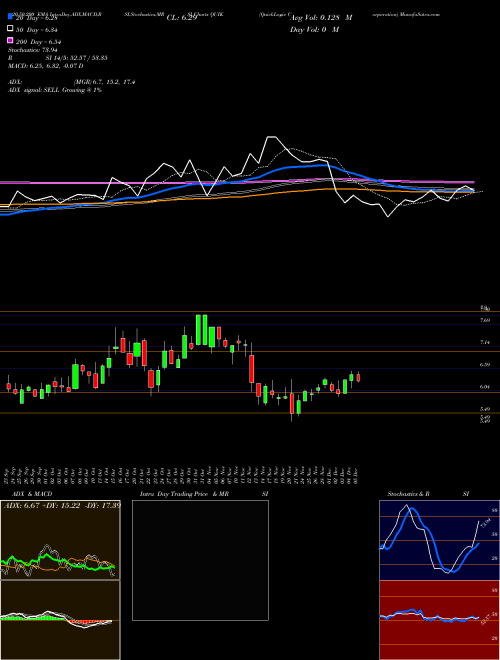Click the empty intraday trading price chart box
This screenshot has height=660, width=500.
coord(200,560)
